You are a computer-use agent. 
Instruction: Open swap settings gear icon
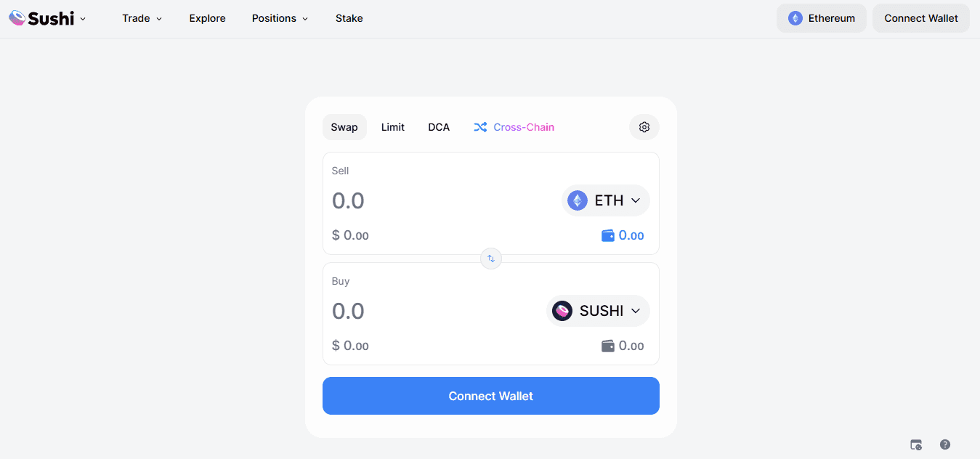tap(644, 127)
